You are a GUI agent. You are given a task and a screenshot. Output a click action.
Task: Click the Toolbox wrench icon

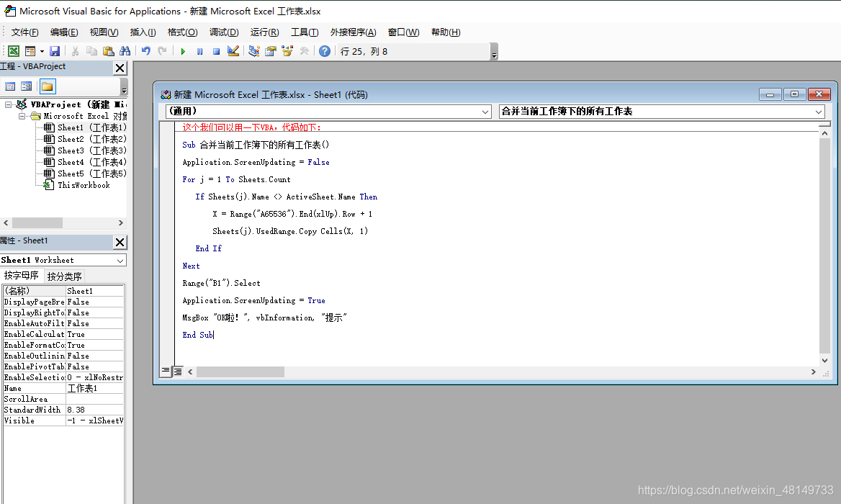[x=304, y=51]
